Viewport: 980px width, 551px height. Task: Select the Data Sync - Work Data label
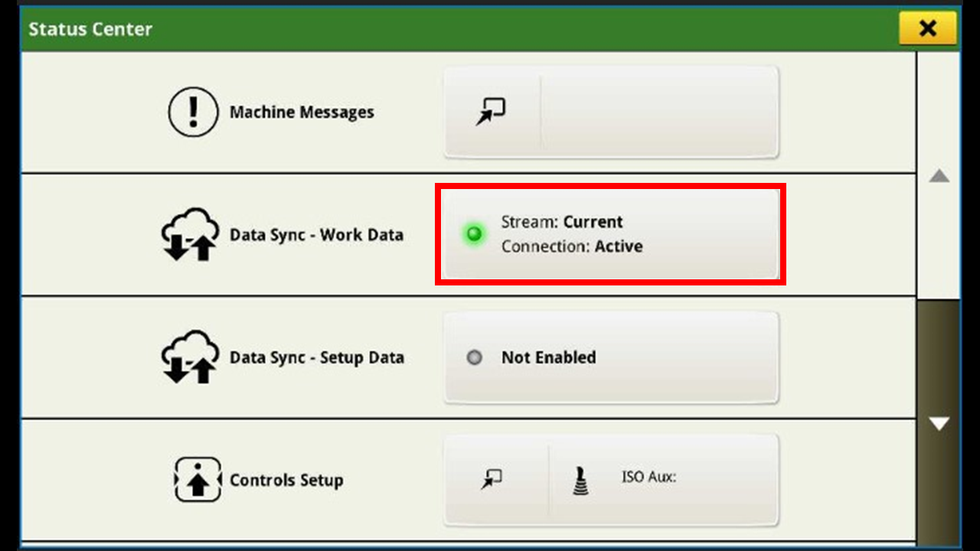point(316,234)
